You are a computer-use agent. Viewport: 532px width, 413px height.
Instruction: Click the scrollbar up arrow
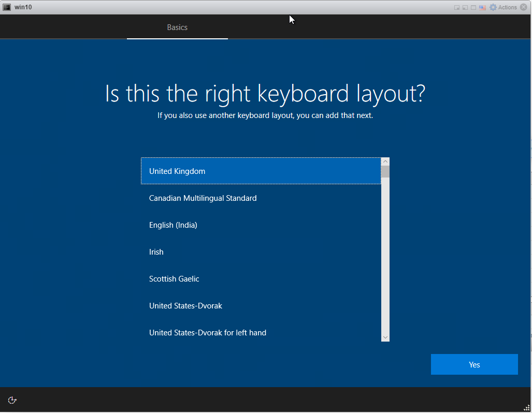click(x=385, y=161)
